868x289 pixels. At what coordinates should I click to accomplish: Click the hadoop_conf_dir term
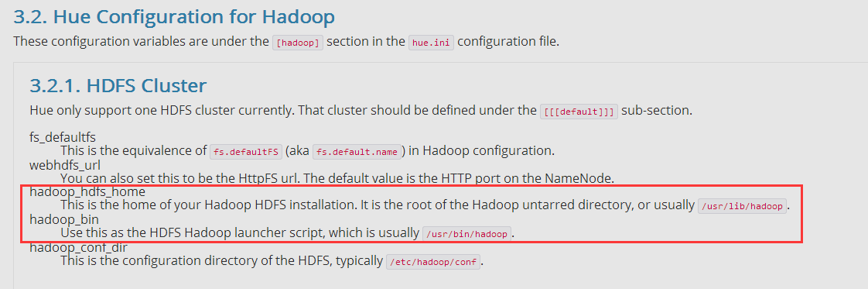click(x=78, y=247)
